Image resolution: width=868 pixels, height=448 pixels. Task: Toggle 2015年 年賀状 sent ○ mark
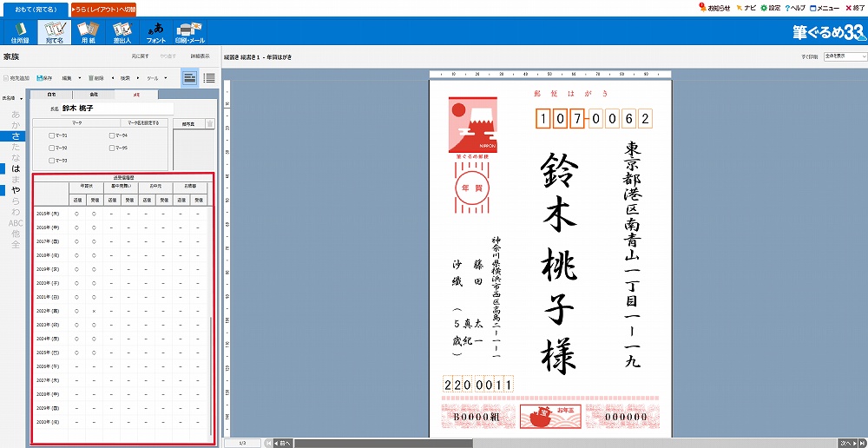(76, 214)
